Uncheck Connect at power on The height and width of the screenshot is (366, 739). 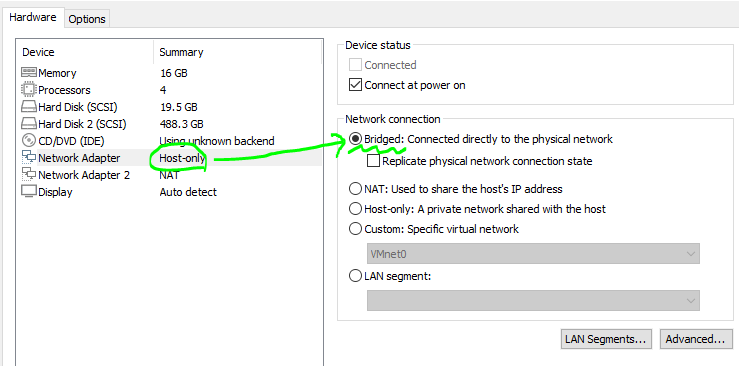tap(355, 85)
